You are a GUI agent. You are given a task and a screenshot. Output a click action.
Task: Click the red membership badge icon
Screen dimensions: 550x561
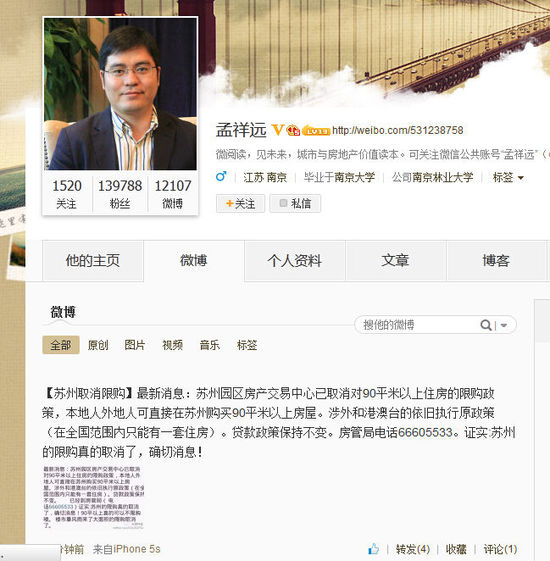pos(293,130)
